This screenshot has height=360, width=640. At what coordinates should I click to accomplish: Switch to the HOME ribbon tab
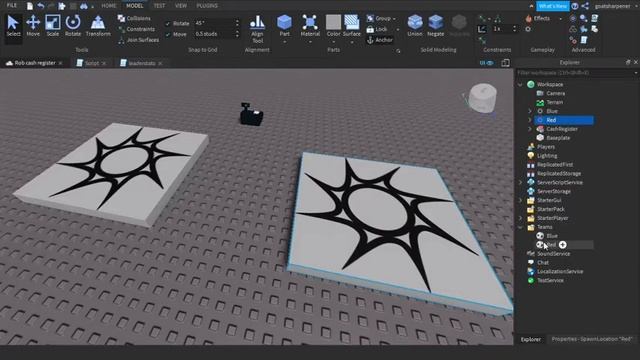(109, 6)
